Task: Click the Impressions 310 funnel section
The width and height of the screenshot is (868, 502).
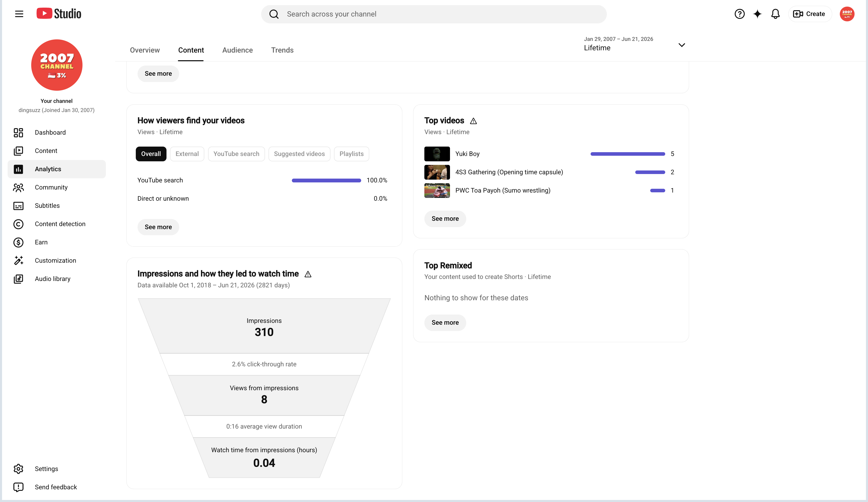Action: click(264, 326)
